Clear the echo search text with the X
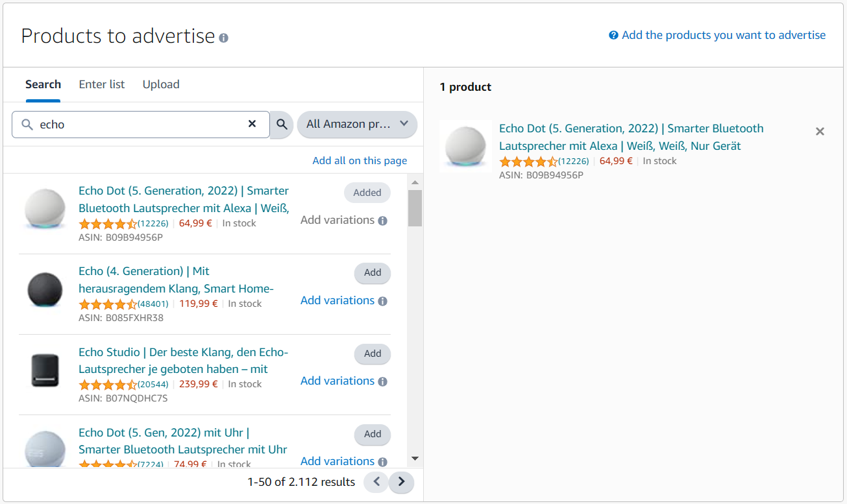This screenshot has width=847, height=504. click(x=252, y=124)
